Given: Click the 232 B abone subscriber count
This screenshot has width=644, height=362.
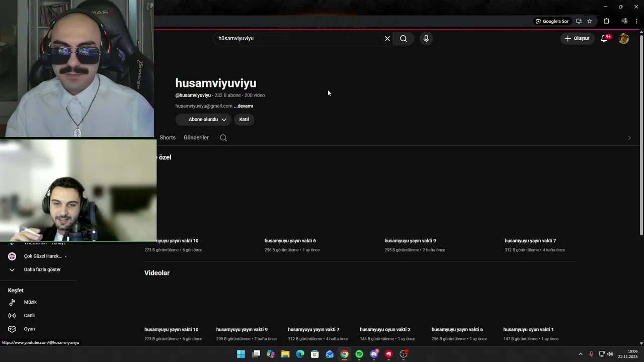Looking at the screenshot, I should pos(228,96).
